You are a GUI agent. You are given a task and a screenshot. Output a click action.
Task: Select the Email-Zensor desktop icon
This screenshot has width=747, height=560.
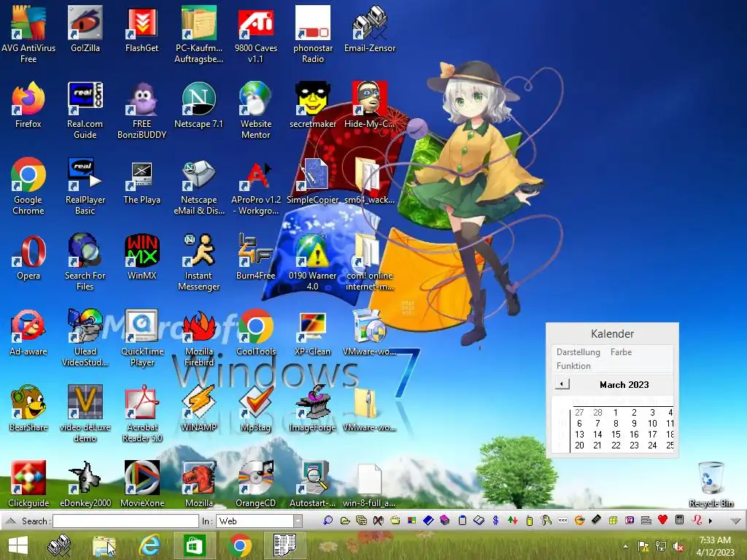click(370, 28)
